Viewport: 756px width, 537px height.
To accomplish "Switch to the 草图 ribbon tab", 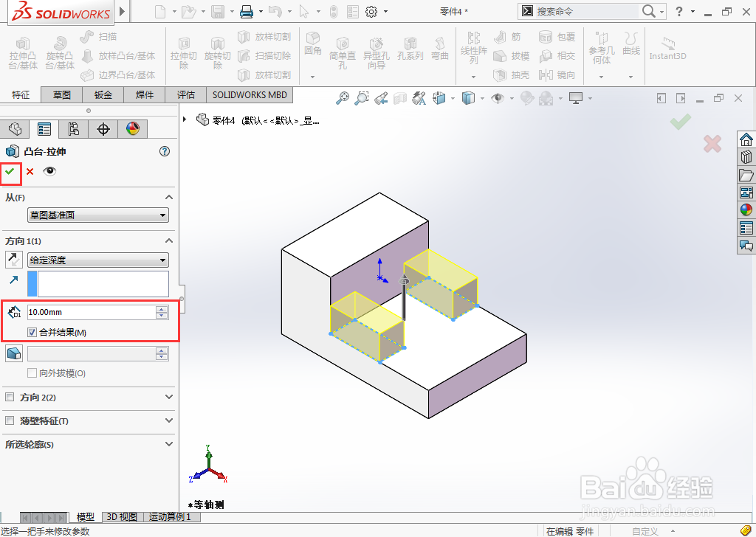I will [x=62, y=95].
